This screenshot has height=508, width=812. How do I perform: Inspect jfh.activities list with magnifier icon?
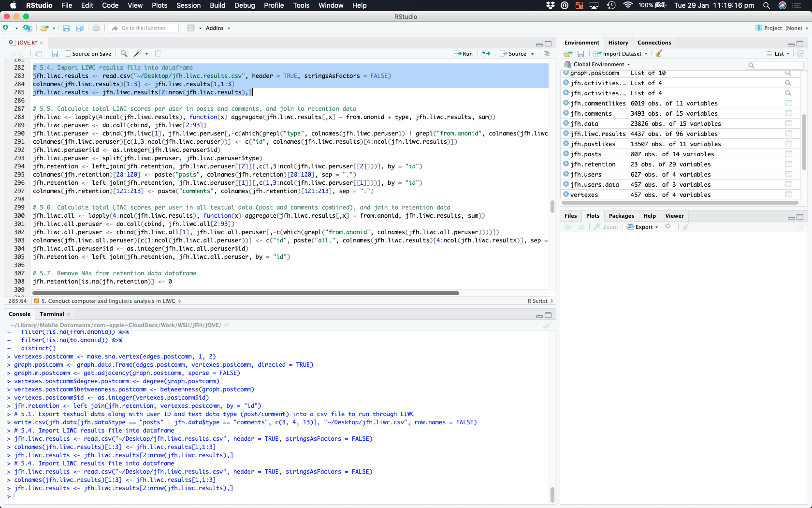point(788,83)
